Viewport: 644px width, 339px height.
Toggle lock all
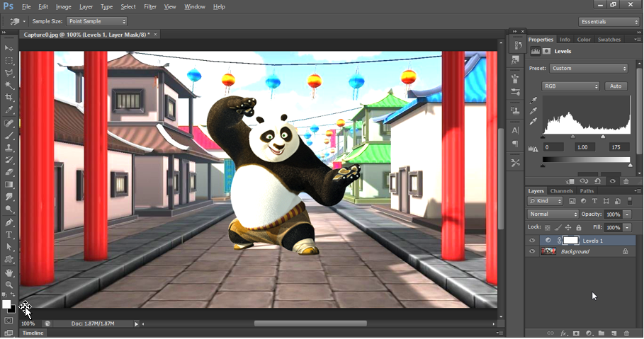[x=579, y=227]
